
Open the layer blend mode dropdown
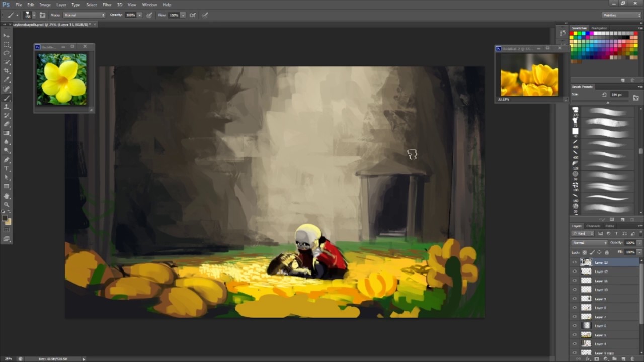click(590, 243)
